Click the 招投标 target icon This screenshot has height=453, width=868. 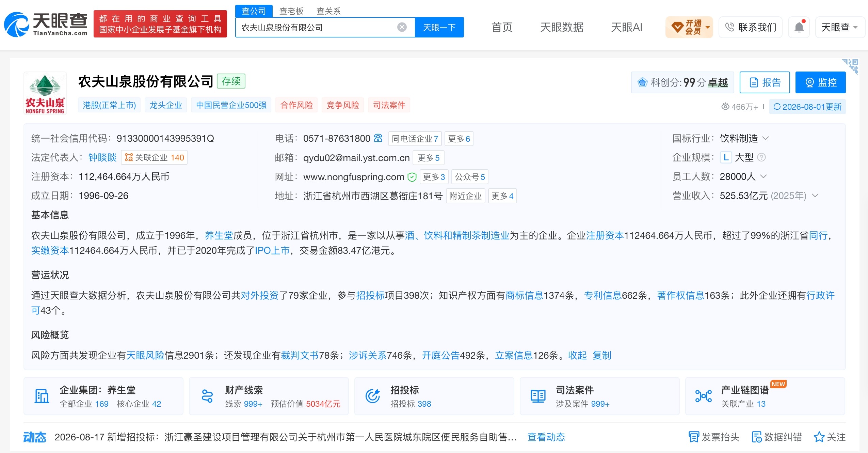(373, 396)
